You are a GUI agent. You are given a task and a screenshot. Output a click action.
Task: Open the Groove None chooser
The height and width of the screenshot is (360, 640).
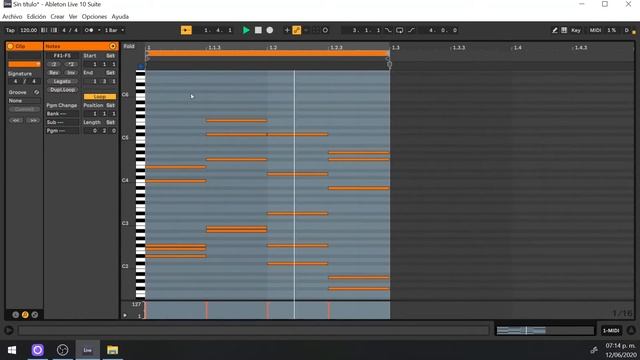pyautogui.click(x=24, y=100)
